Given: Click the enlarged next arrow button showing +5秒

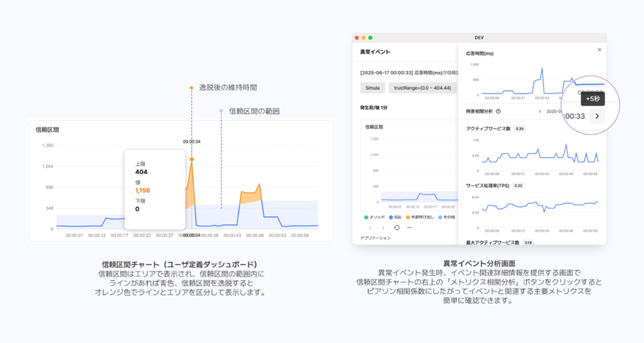Looking at the screenshot, I should coord(596,116).
